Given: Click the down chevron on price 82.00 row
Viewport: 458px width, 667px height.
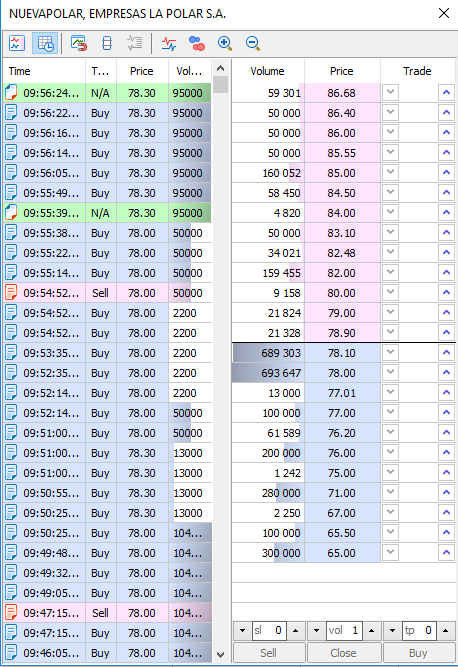Looking at the screenshot, I should 390,272.
